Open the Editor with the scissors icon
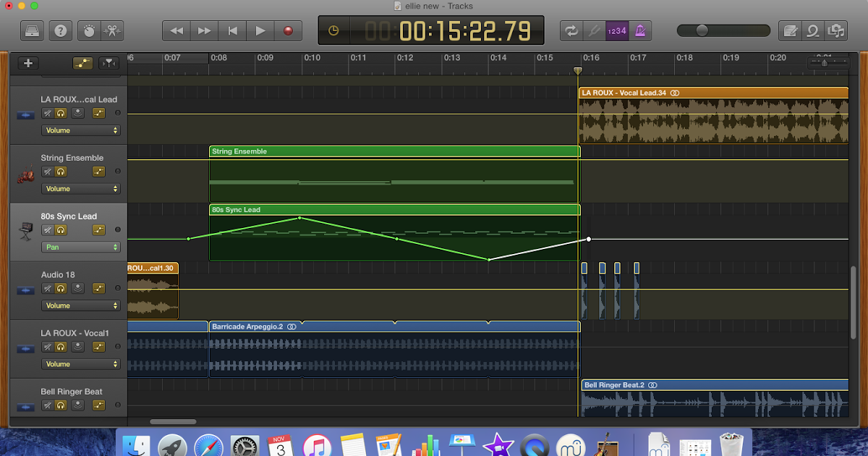Screen dimensions: 868x456 pos(112,30)
